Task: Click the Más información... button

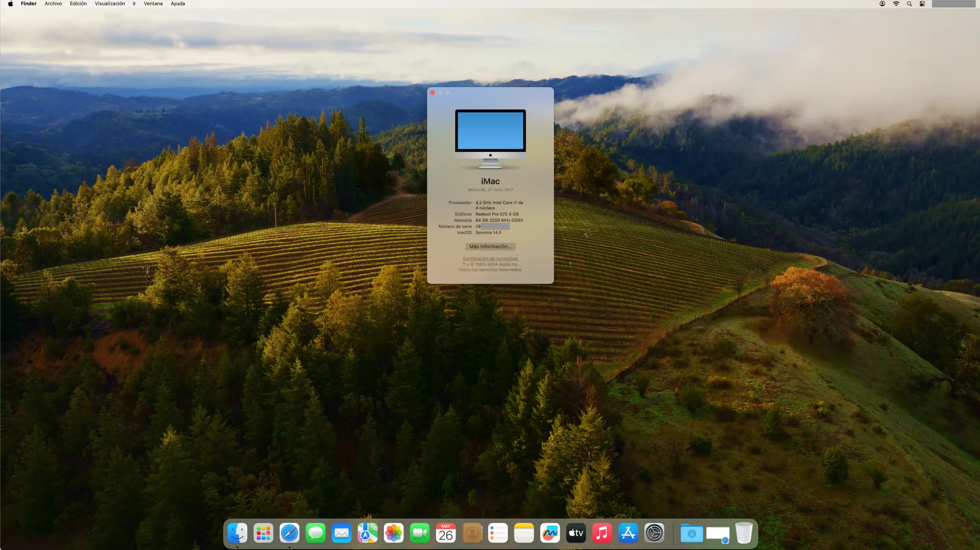Action: click(490, 246)
